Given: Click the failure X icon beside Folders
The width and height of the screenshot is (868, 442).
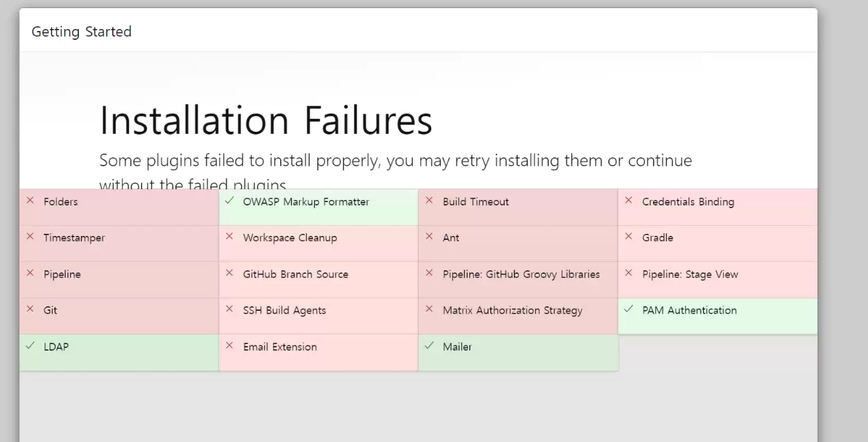Looking at the screenshot, I should tap(30, 201).
